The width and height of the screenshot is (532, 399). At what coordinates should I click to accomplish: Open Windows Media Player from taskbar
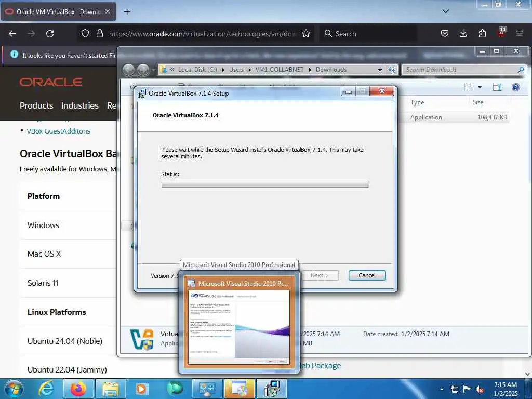142,389
